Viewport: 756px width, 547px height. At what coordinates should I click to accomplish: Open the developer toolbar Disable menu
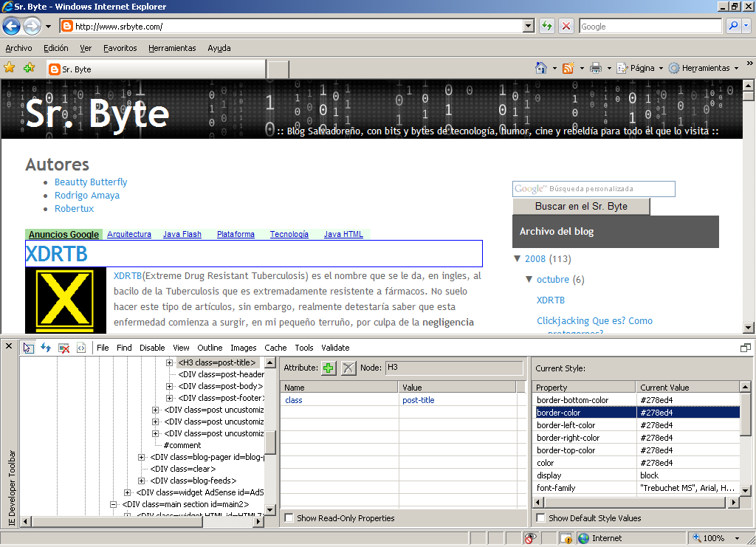coord(152,348)
